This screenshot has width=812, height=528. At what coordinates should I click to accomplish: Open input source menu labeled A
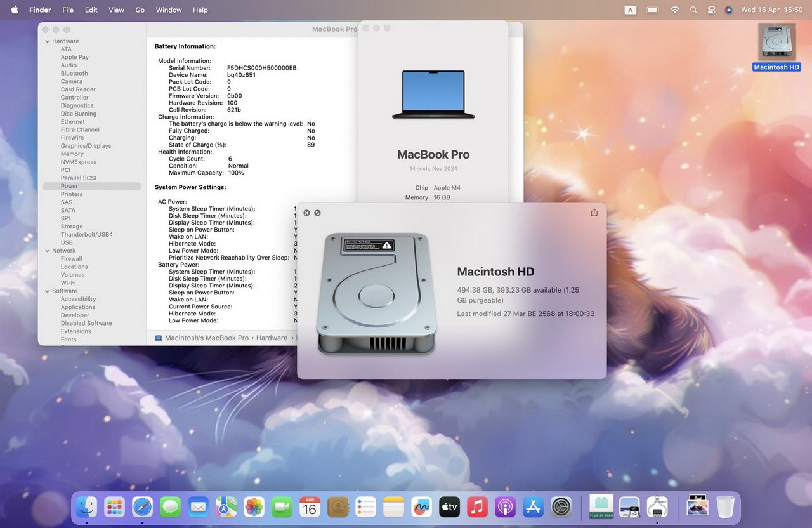[x=631, y=10]
